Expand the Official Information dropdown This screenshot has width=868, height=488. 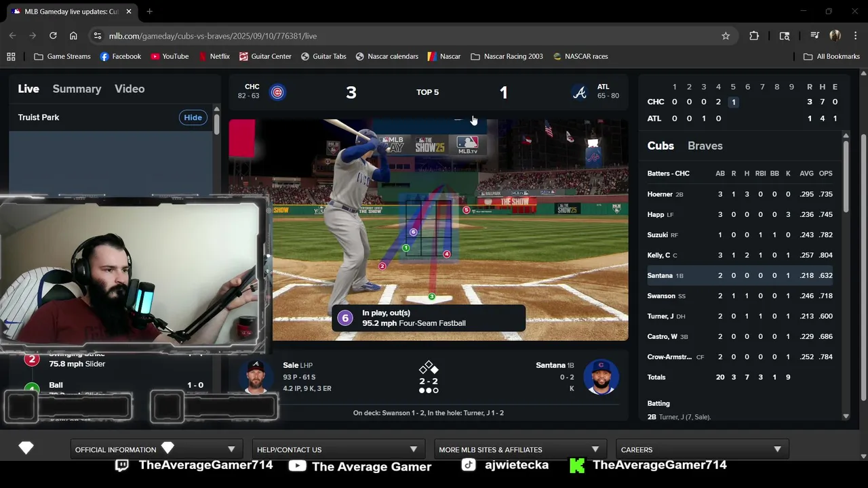coord(155,449)
